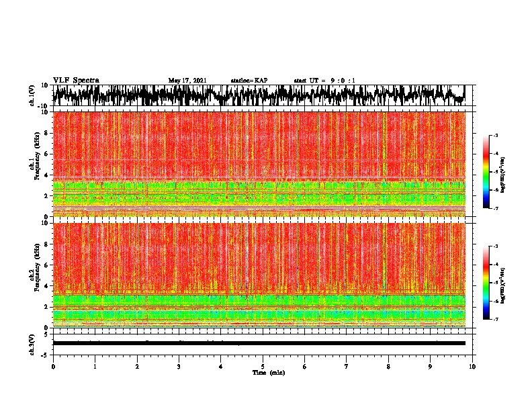Click tick label 3 on time axis
532x411 pixels.
179,367
